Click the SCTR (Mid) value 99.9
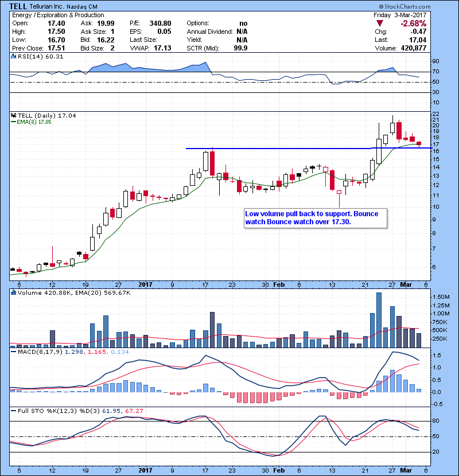 pos(240,48)
